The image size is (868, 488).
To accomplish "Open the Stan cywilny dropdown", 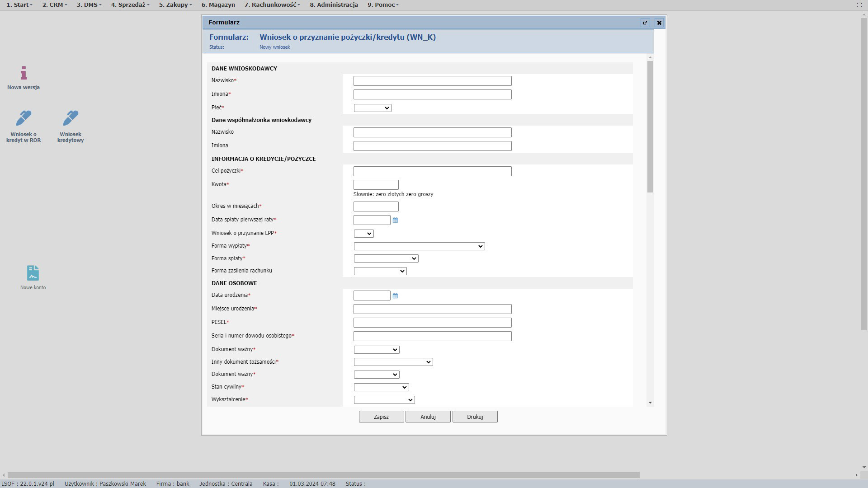I will coord(382,387).
